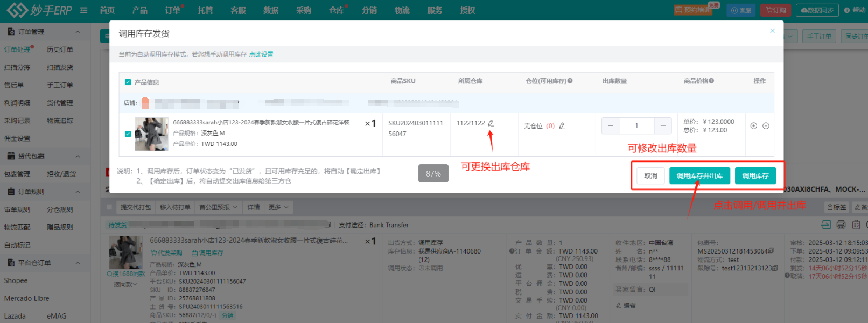The width and height of the screenshot is (868, 323).
Task: Expand the 首公里预报 dropdown
Action: pos(218,207)
